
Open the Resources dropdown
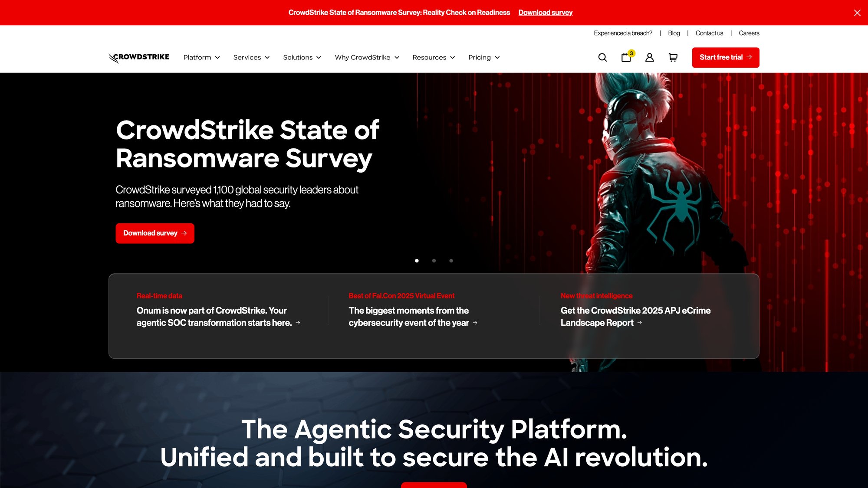click(434, 57)
